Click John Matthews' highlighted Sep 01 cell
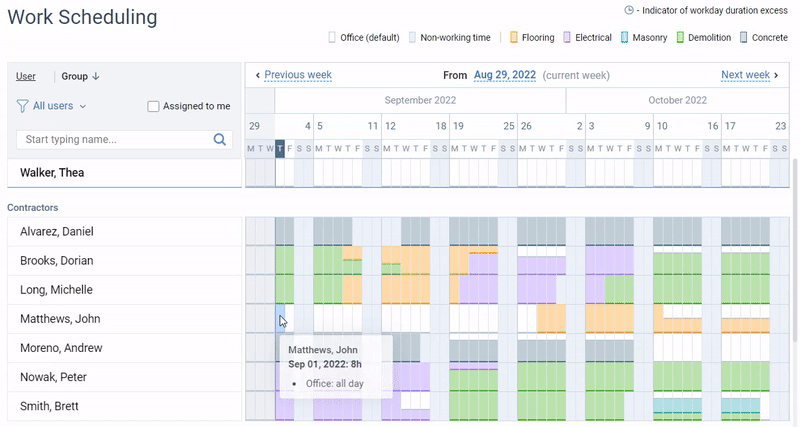The image size is (800, 427). [x=280, y=319]
